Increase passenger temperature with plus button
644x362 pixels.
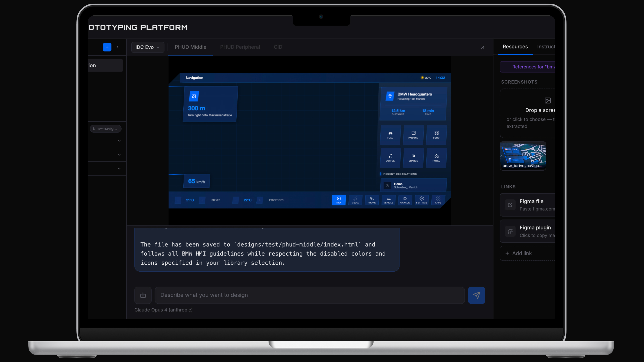tap(260, 200)
